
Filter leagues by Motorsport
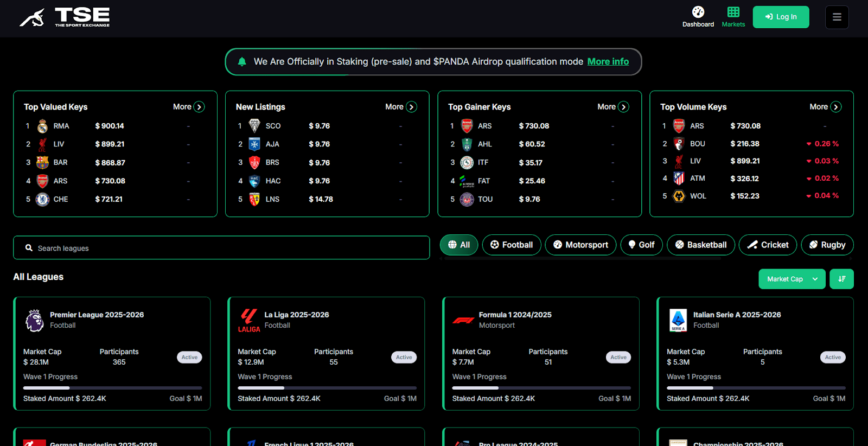coord(580,245)
